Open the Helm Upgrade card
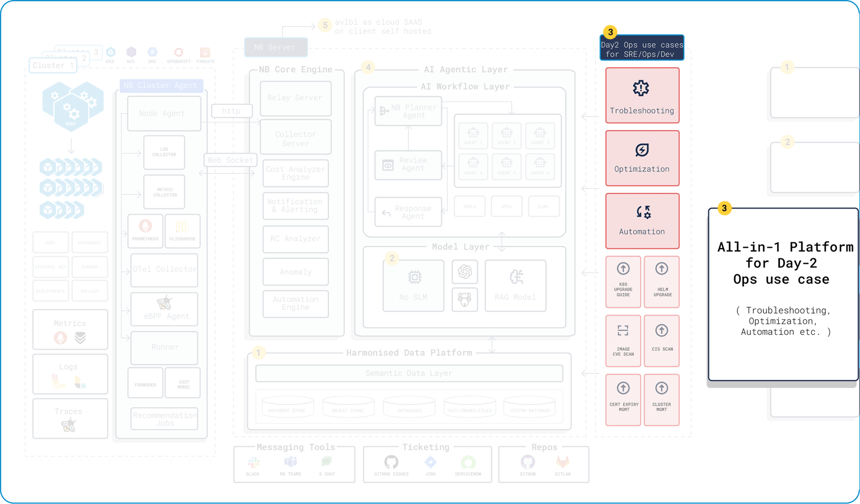 tap(662, 282)
